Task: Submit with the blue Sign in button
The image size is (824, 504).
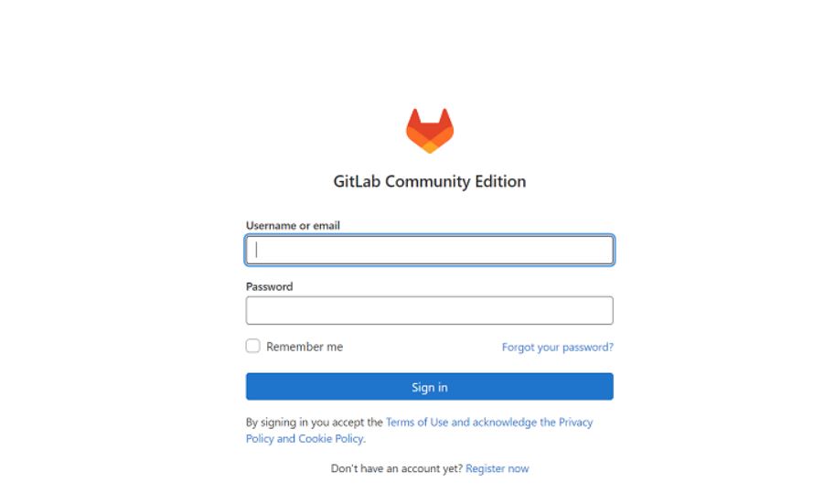Action: [429, 387]
